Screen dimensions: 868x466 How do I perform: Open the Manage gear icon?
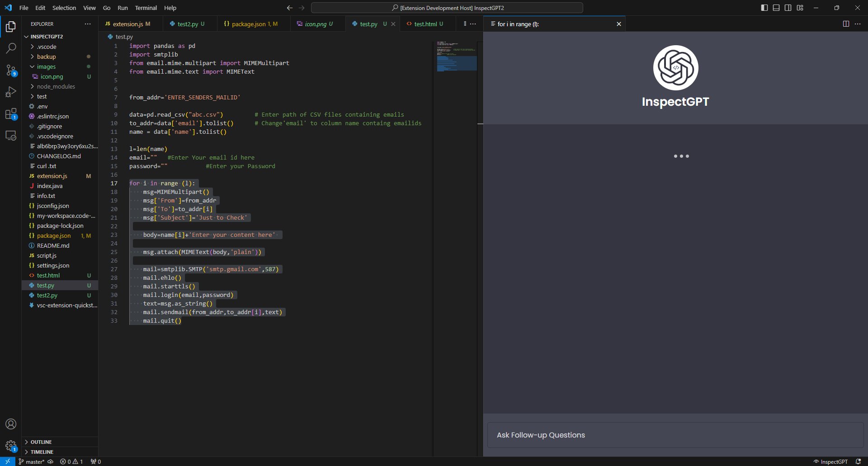pyautogui.click(x=11, y=446)
